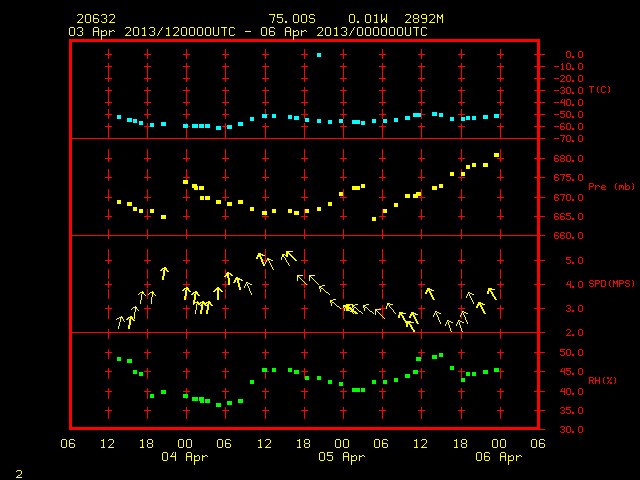The height and width of the screenshot is (480, 640).
Task: Click the 5.0 wind speed tick label
Action: point(574,260)
